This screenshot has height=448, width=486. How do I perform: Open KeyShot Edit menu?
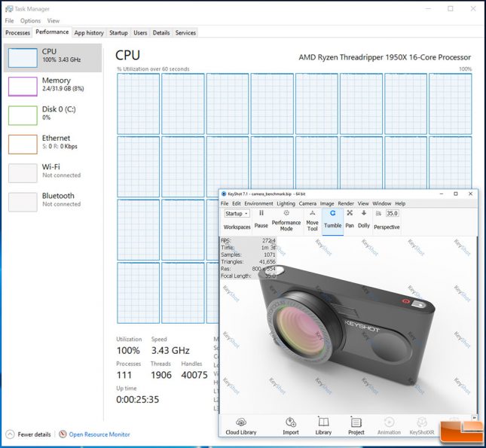pyautogui.click(x=237, y=203)
